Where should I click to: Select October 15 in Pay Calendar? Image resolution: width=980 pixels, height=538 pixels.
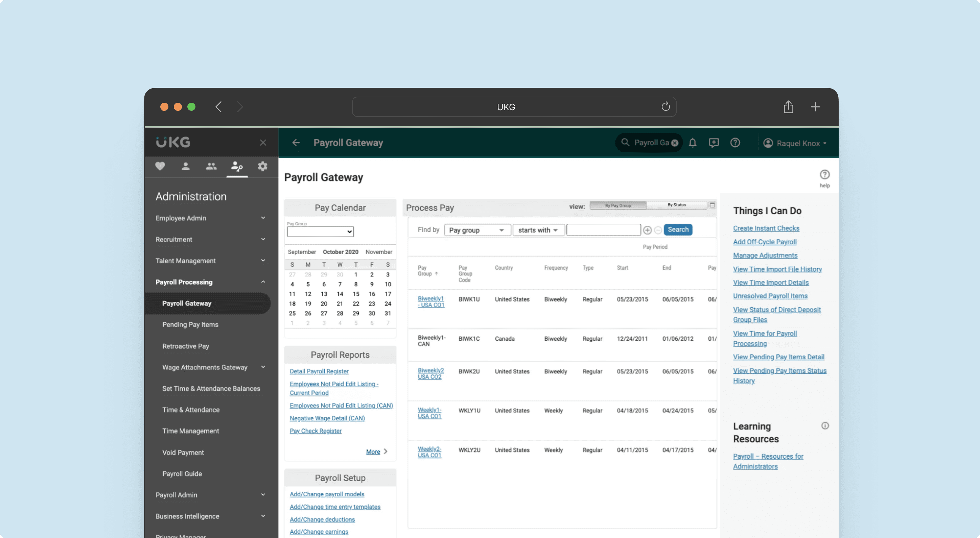(x=356, y=294)
